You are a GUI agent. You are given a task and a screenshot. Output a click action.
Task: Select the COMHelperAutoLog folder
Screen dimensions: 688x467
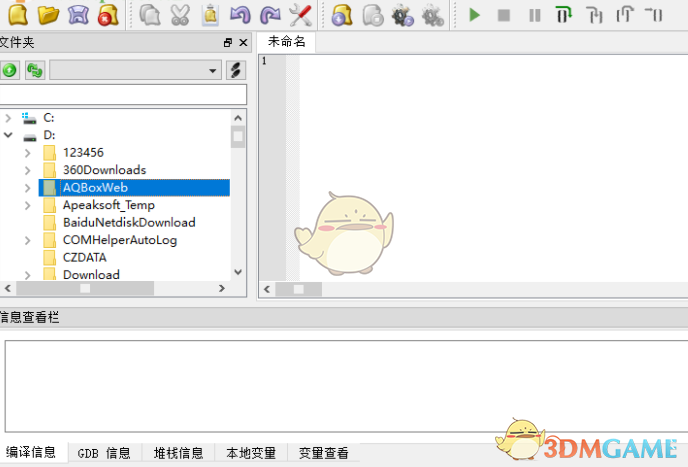120,240
